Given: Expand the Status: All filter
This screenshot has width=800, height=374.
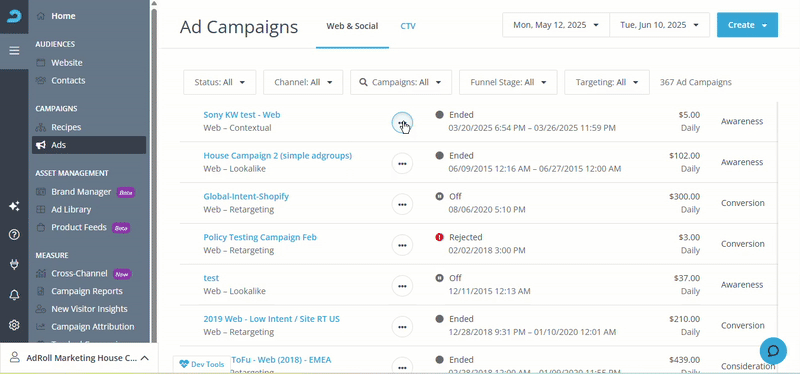Looking at the screenshot, I should click(x=220, y=82).
